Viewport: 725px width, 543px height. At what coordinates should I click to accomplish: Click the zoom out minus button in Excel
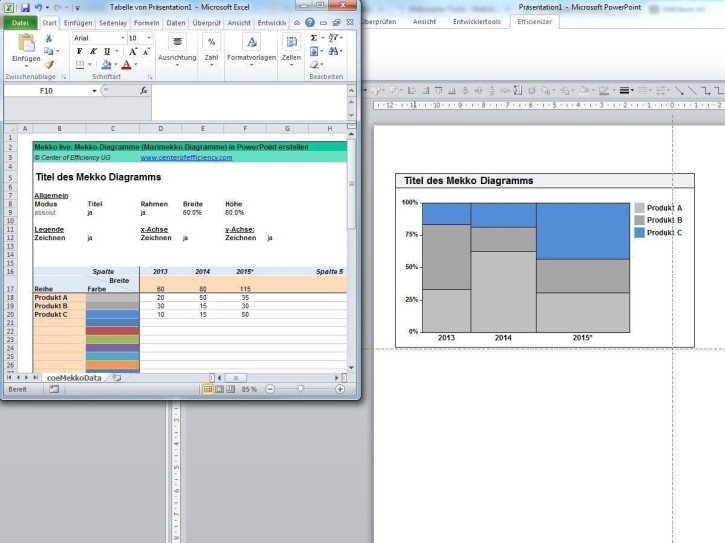coord(270,389)
